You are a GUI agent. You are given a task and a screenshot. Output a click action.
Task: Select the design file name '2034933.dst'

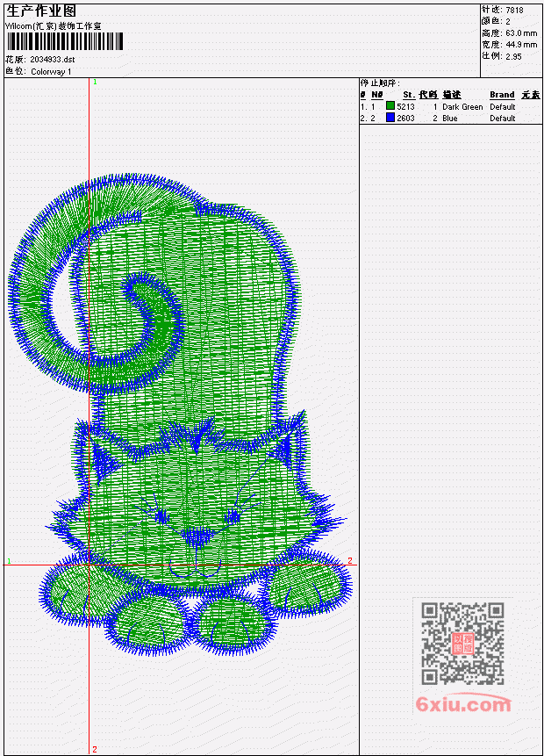tap(52, 60)
